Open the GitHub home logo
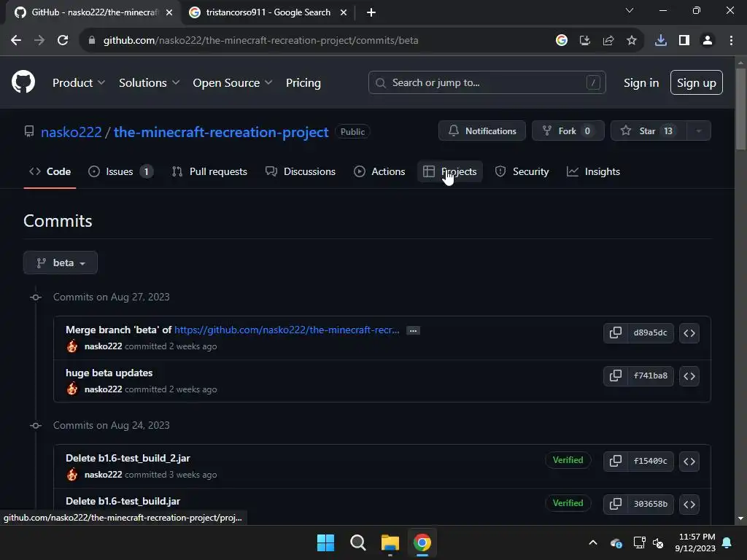 [23, 82]
